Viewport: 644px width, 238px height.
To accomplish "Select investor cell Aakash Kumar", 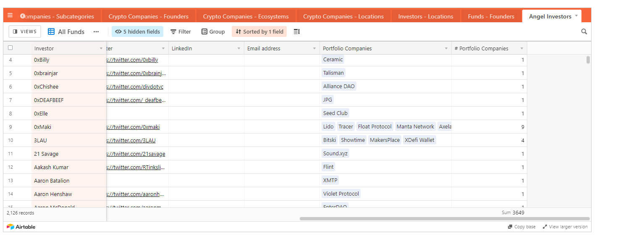I will pos(69,167).
